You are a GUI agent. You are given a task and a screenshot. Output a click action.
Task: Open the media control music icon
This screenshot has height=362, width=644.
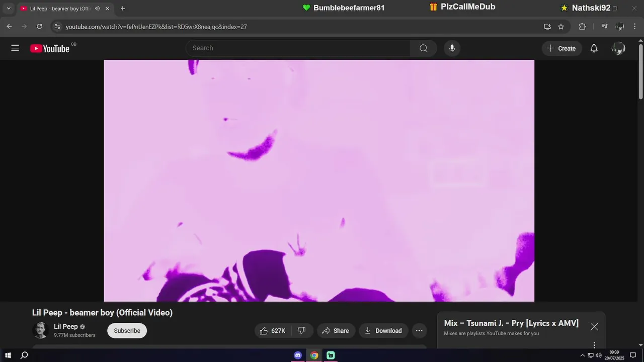[605, 27]
